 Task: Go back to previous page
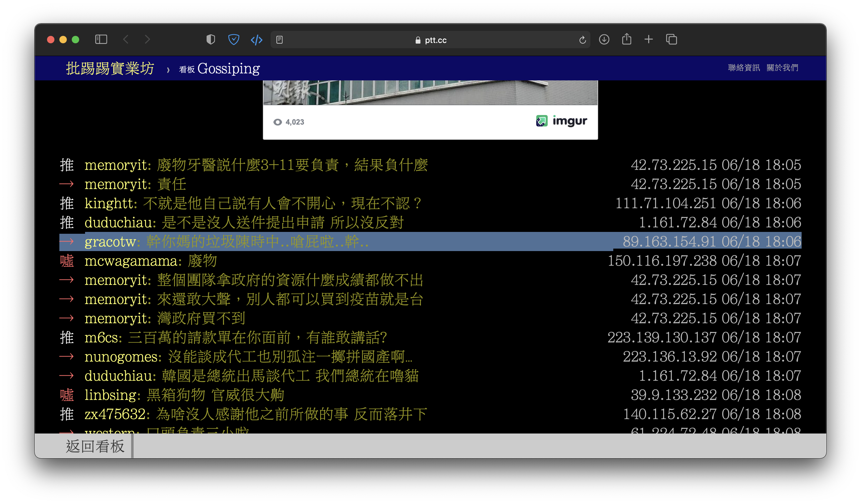click(126, 40)
